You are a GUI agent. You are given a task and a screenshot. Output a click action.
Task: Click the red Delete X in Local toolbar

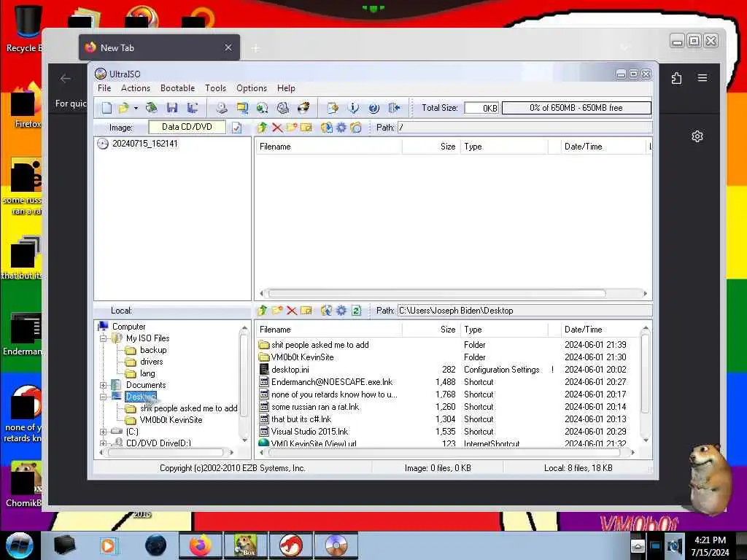coord(292,311)
